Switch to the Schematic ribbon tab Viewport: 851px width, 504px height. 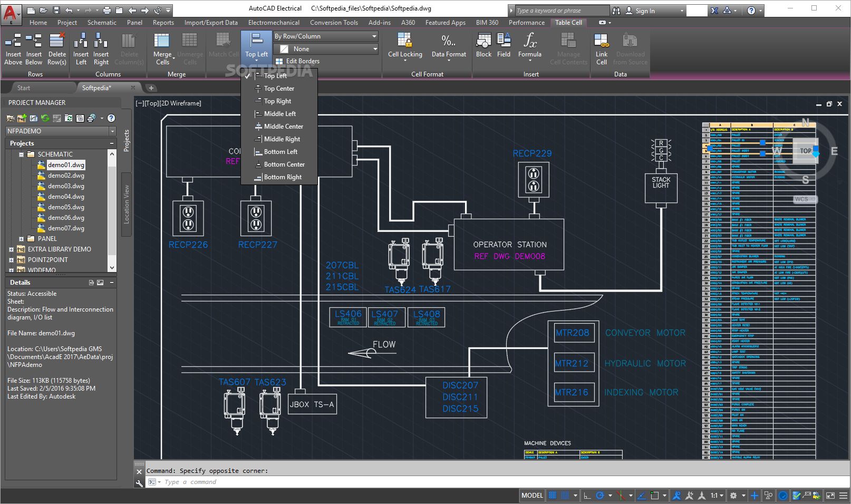click(102, 23)
